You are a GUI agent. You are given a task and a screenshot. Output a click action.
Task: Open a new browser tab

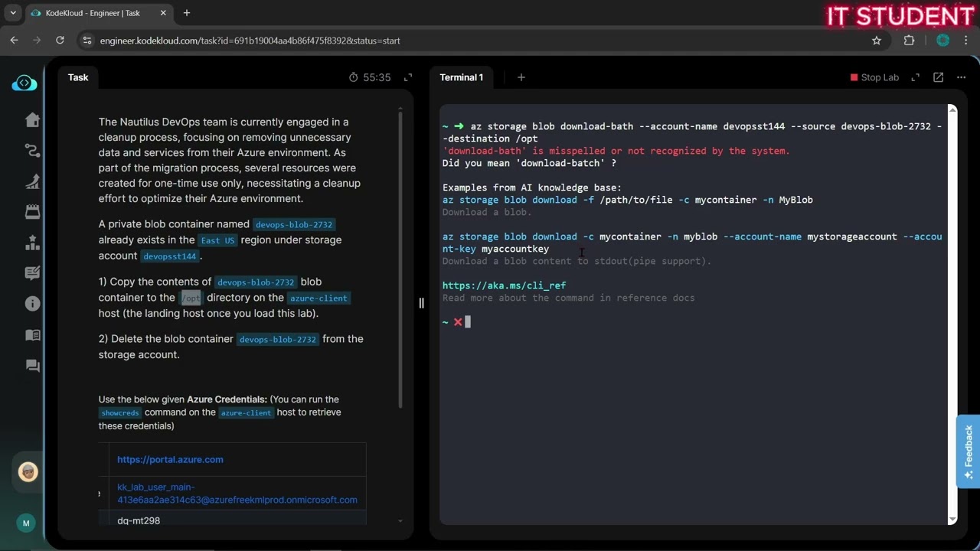pos(186,13)
